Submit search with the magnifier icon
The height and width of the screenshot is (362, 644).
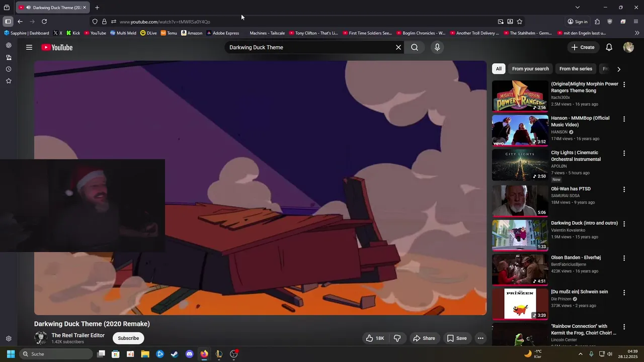(x=415, y=47)
